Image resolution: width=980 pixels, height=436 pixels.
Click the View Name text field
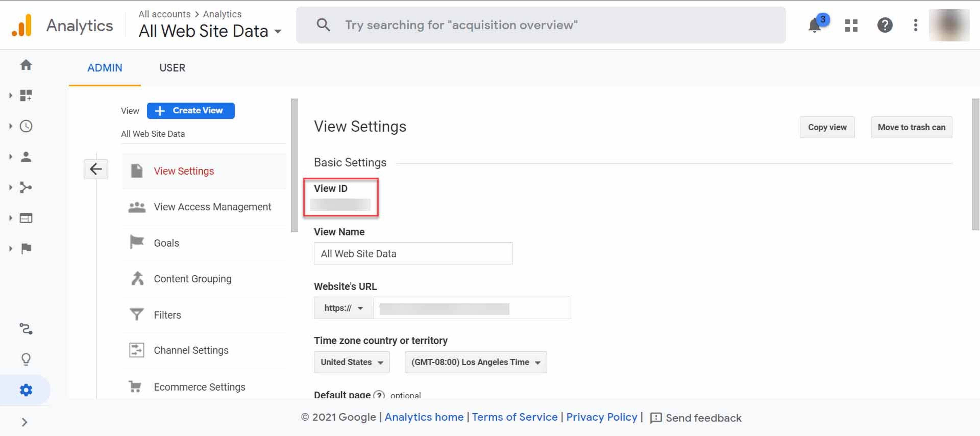pyautogui.click(x=413, y=254)
